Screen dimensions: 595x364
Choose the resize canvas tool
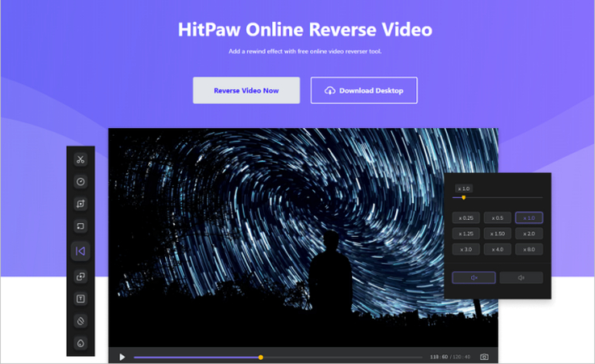(80, 226)
